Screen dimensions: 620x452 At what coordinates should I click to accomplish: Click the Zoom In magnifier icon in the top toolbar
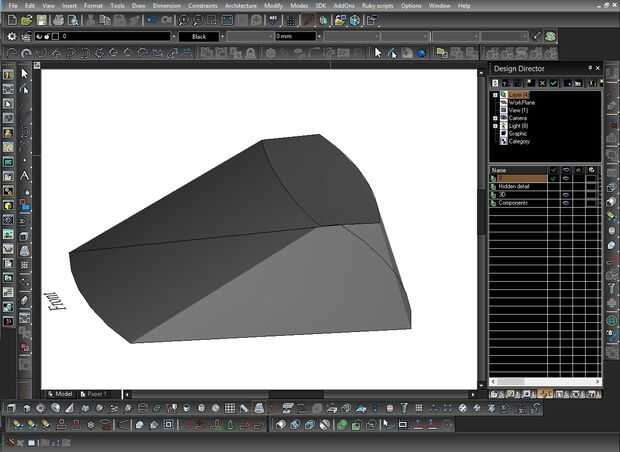(183, 20)
